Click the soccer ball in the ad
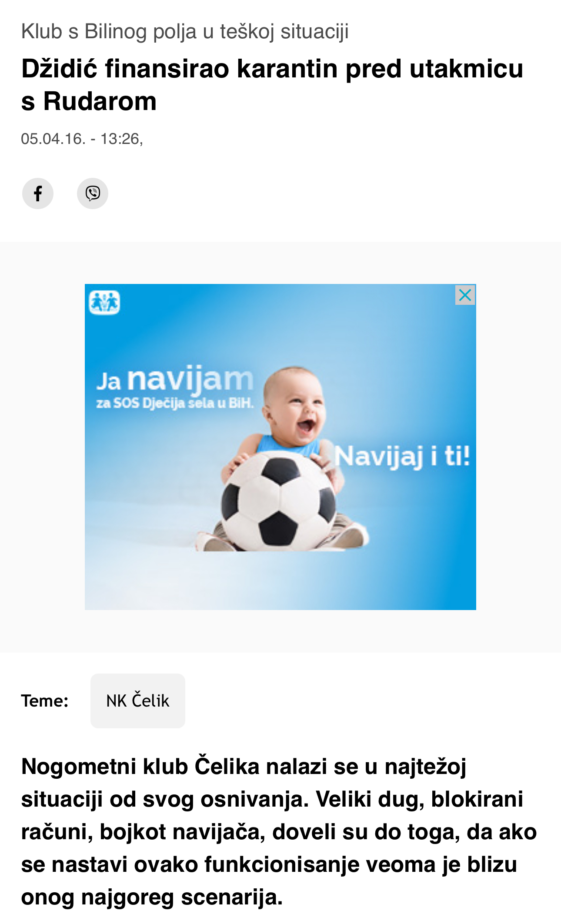The height and width of the screenshot is (924, 561). pos(279,500)
